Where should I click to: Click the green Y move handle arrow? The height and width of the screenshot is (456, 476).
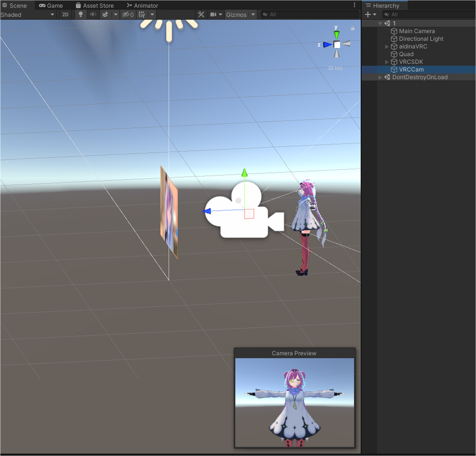(x=244, y=173)
